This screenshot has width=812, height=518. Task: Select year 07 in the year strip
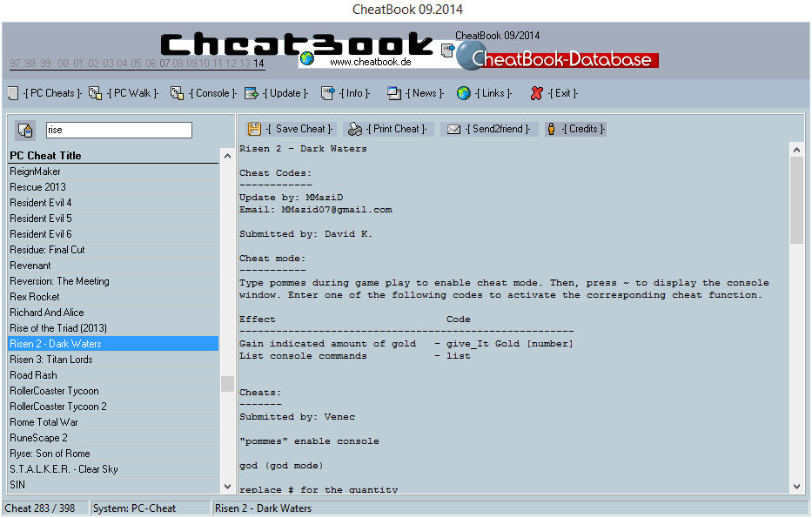pyautogui.click(x=164, y=64)
